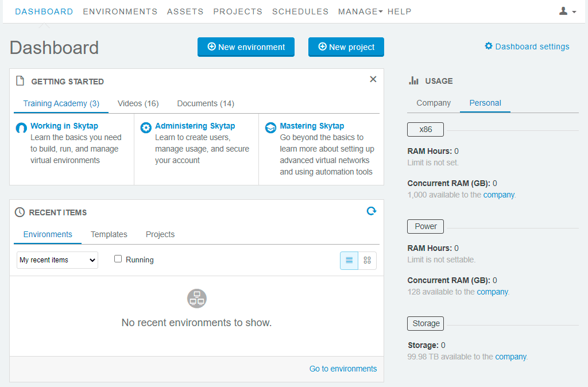Open the Working in Skytap course link
The height and width of the screenshot is (387, 588).
pos(64,126)
